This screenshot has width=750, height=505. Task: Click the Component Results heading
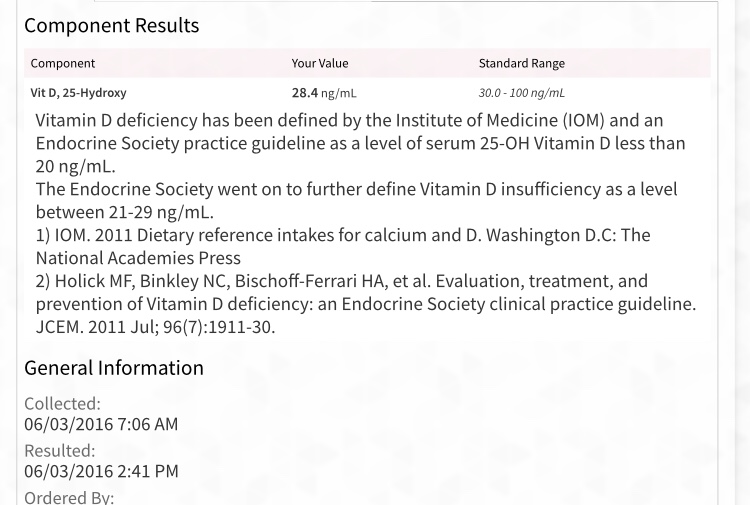pyautogui.click(x=111, y=26)
